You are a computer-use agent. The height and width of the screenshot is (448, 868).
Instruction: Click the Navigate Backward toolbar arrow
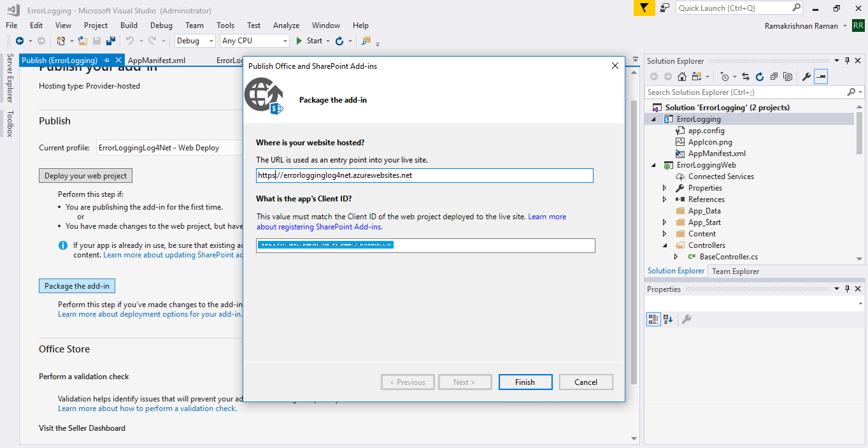[x=20, y=41]
